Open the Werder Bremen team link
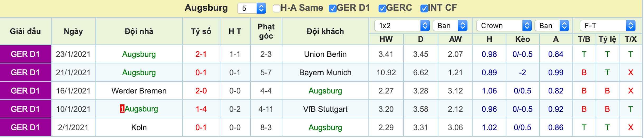This screenshot has width=644, height=138. 139,91
